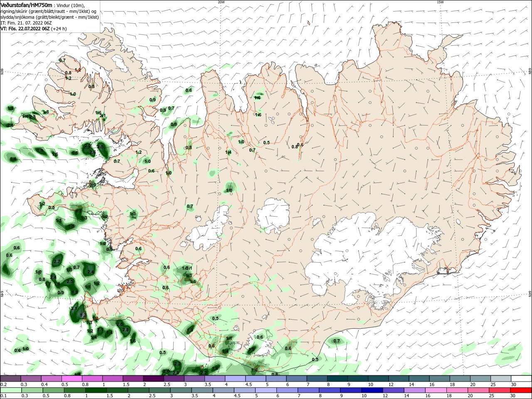Pick the top legend pink swatch starting at 0.5
Screen dimensions: 532x399
click(71, 379)
